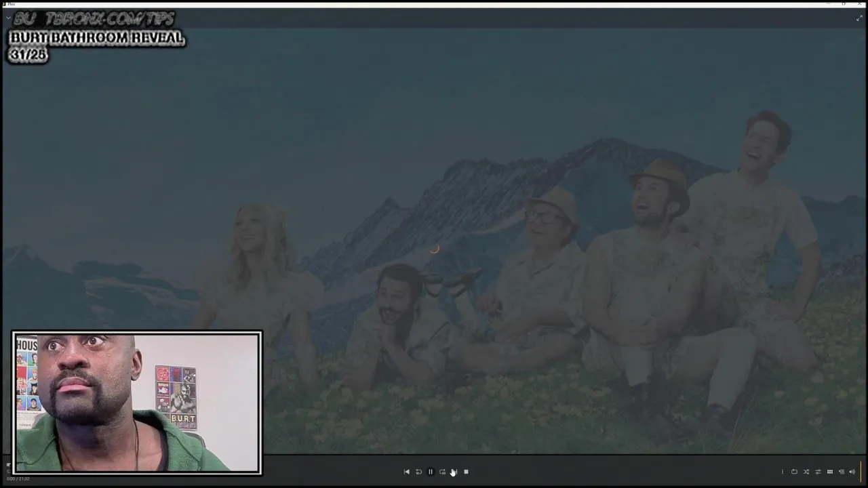
Task: Skip to the previous item in the player
Action: pos(406,472)
